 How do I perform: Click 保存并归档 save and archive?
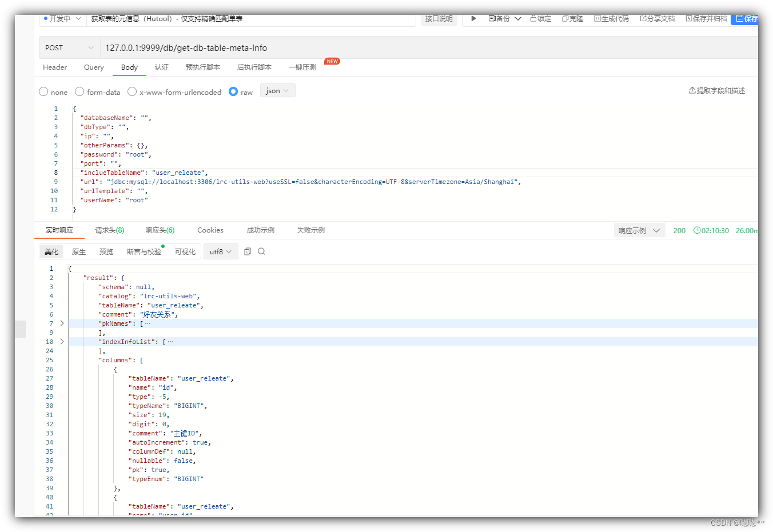[x=707, y=19]
